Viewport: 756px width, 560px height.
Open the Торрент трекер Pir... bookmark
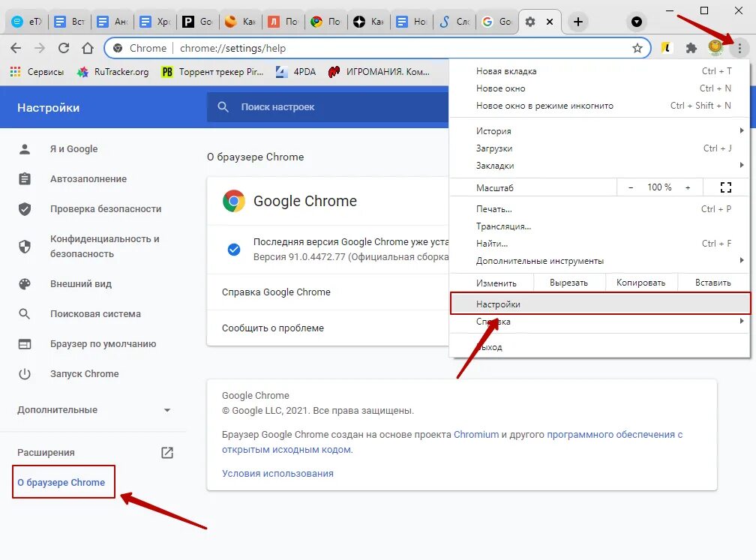pos(213,72)
